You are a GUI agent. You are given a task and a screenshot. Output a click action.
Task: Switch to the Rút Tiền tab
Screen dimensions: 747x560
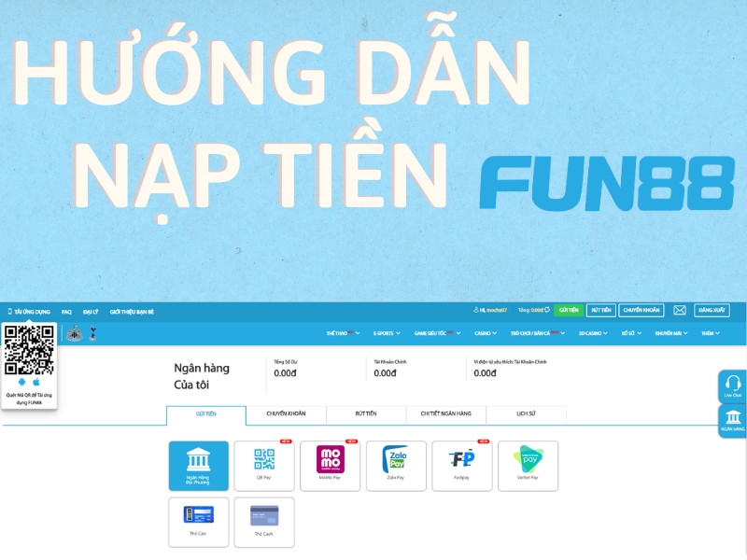coord(366,413)
